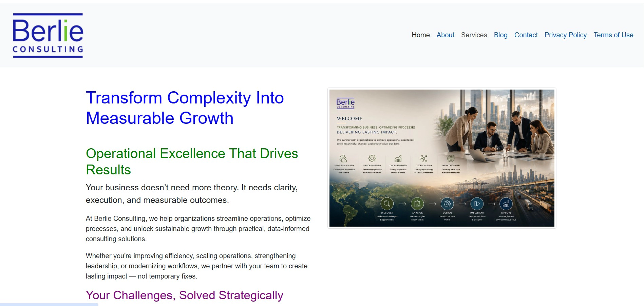Click the heading 'Transform Complexity Into Measurable Growth'
This screenshot has height=306, width=644.
click(x=185, y=108)
